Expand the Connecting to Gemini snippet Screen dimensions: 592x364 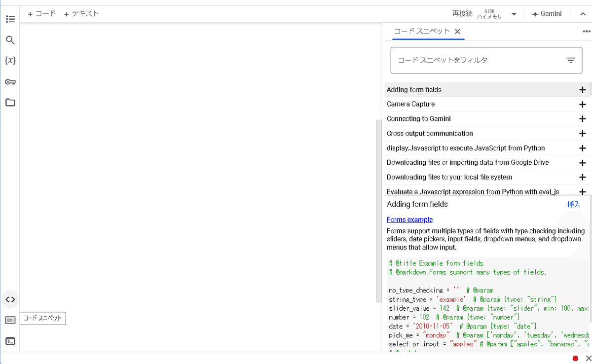[x=582, y=118]
